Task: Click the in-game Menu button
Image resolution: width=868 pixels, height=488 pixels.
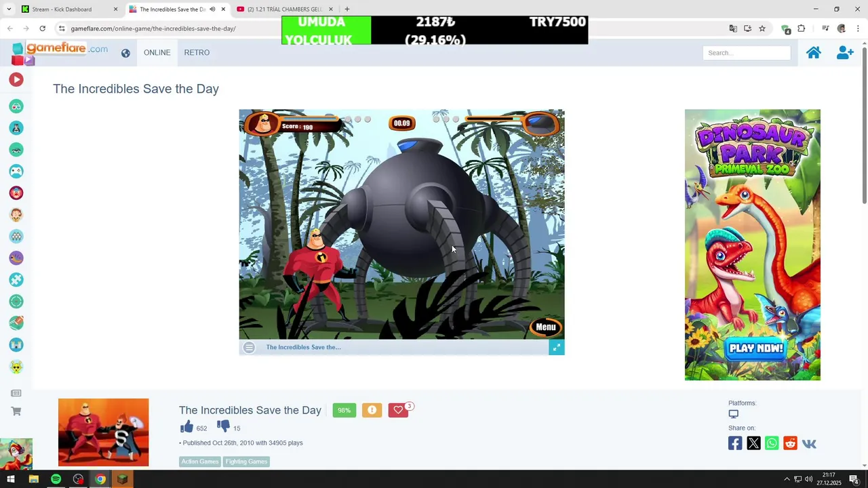Action: [546, 327]
